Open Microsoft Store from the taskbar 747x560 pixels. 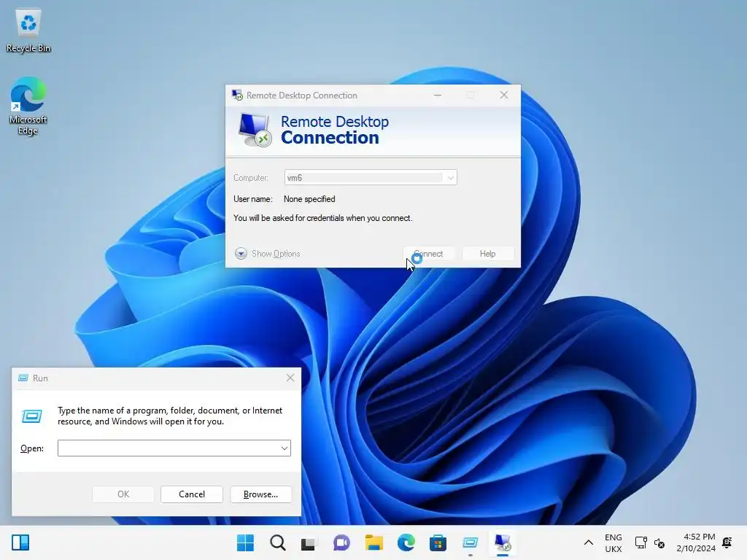(x=438, y=542)
